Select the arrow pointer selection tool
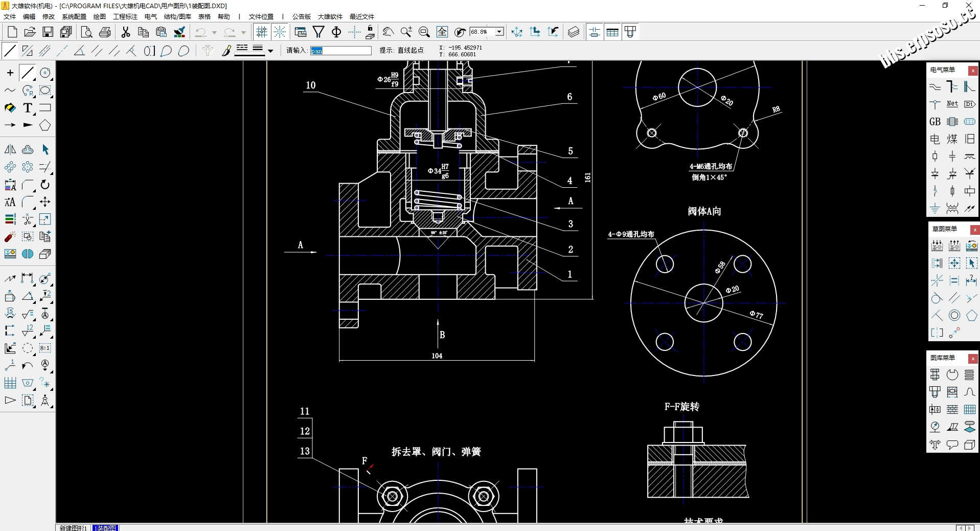This screenshot has width=980, height=531. [x=45, y=149]
